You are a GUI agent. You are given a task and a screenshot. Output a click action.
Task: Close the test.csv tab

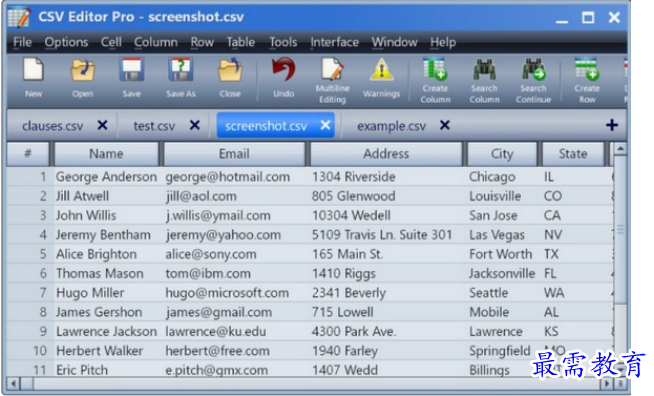[x=195, y=125]
